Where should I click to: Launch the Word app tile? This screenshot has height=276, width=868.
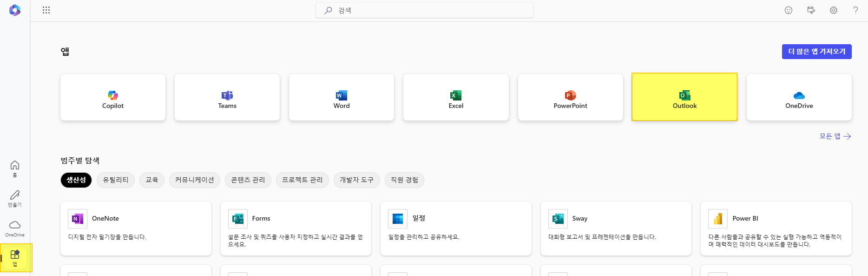(x=342, y=97)
